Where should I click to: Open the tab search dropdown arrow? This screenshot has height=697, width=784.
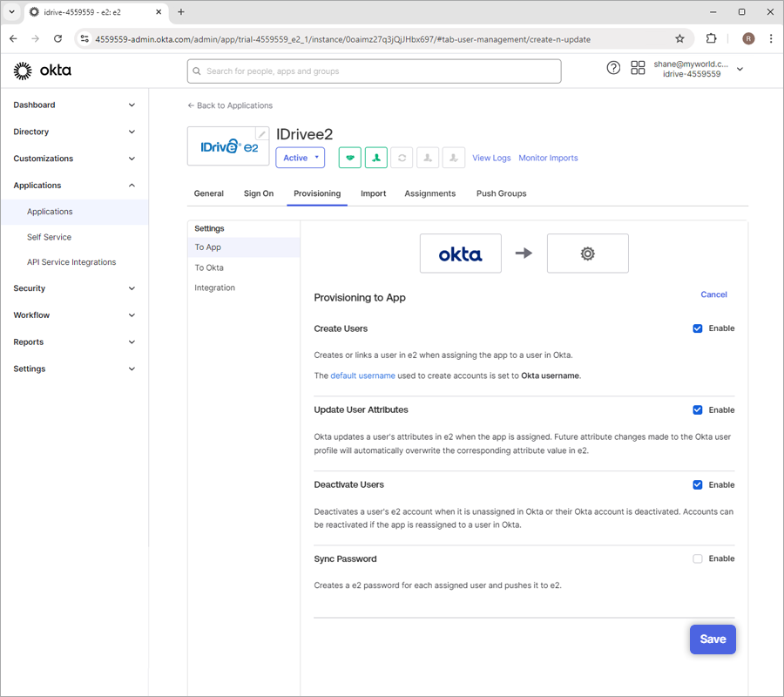coord(11,12)
